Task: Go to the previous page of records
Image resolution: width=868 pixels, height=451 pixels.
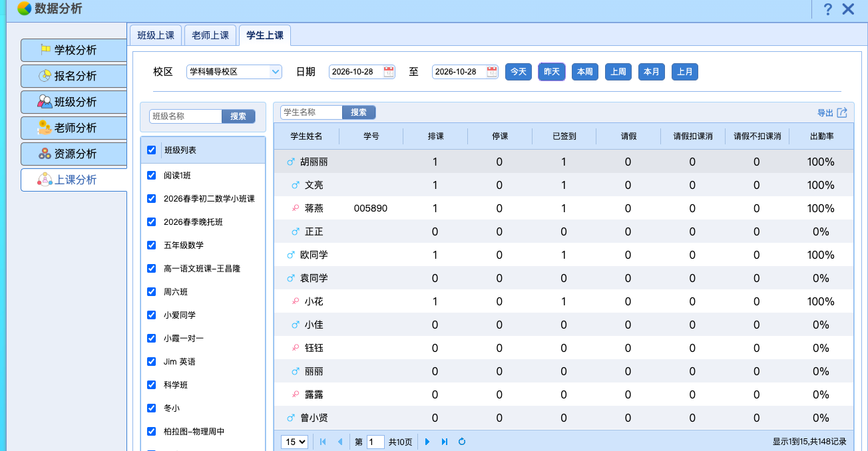Action: pos(340,442)
